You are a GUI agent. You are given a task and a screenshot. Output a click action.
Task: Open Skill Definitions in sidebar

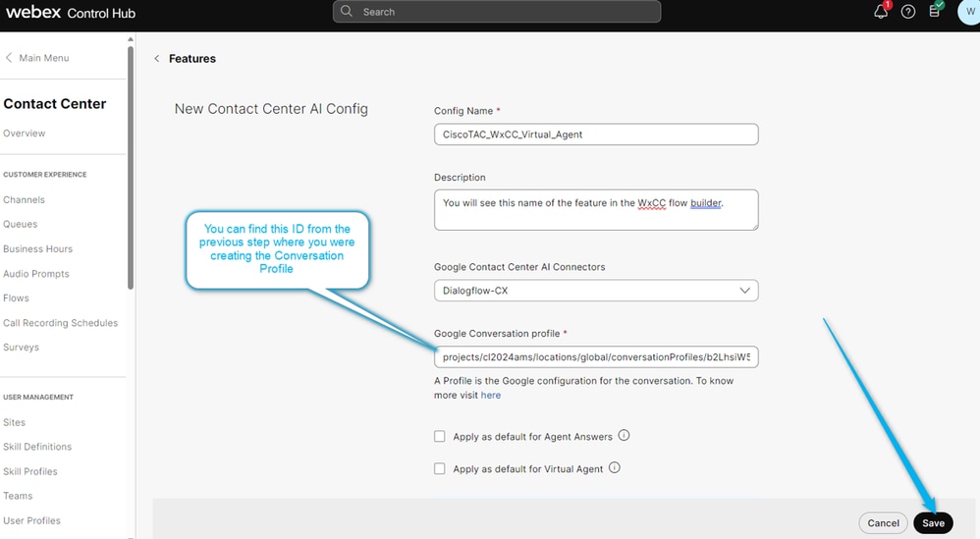click(x=37, y=447)
